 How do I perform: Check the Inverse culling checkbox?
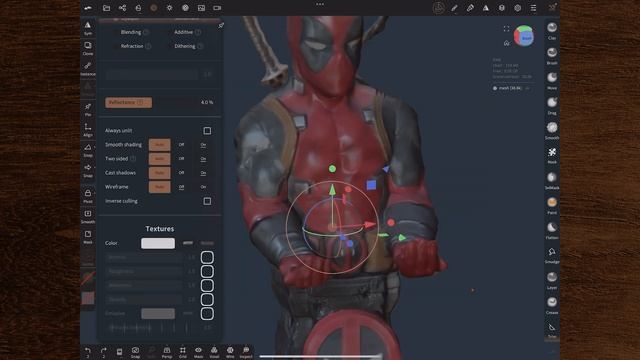(x=207, y=201)
